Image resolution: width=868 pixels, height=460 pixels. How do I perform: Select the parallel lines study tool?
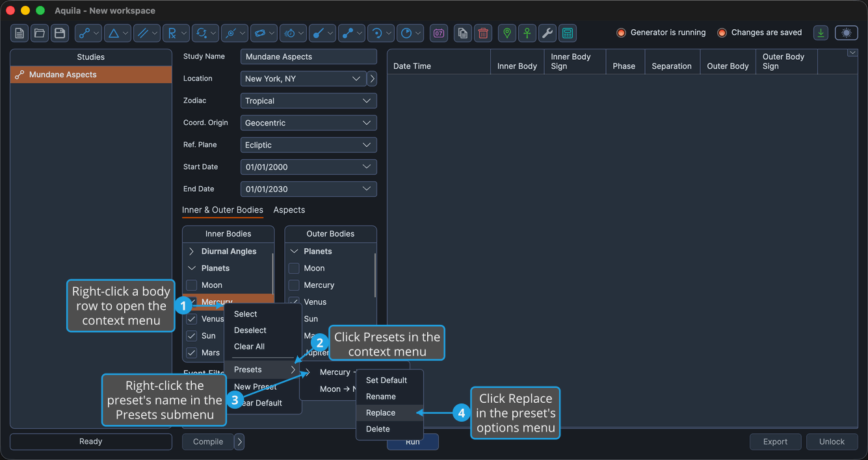point(147,33)
